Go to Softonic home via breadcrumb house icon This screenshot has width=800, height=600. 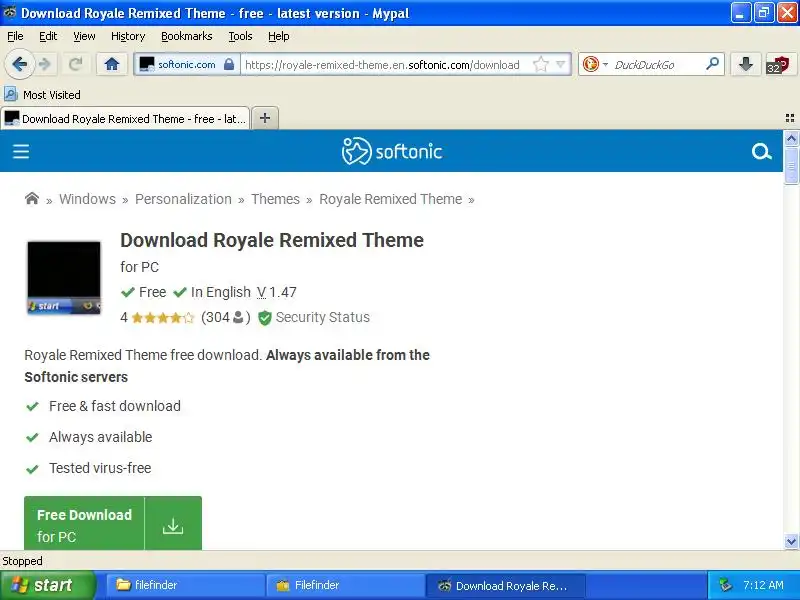(32, 198)
